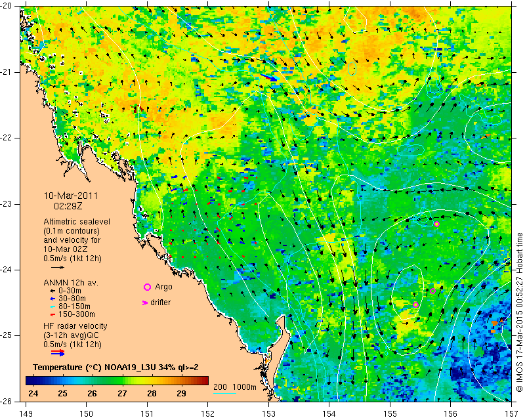Click the latitude axis label '-22'

pos(7,138)
